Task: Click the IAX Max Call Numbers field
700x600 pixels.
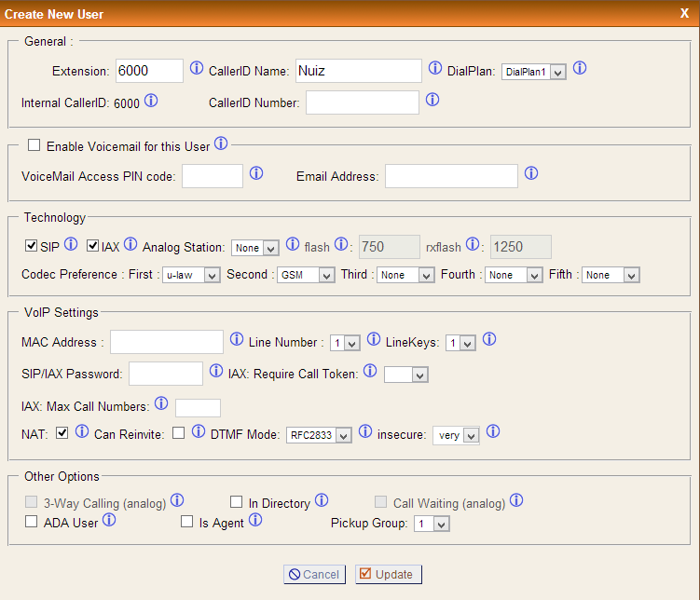Action: [x=198, y=408]
